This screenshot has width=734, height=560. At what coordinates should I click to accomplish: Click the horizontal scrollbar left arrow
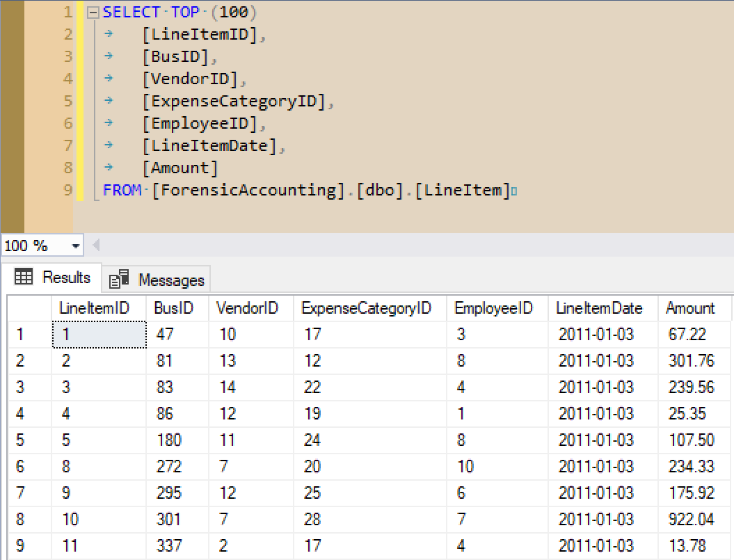point(96,246)
